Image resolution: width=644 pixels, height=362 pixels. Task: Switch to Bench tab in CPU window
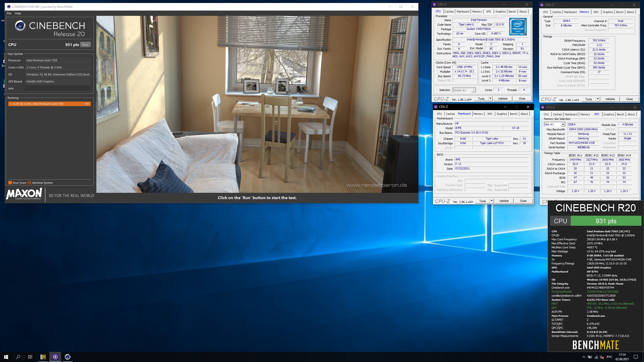512,12
